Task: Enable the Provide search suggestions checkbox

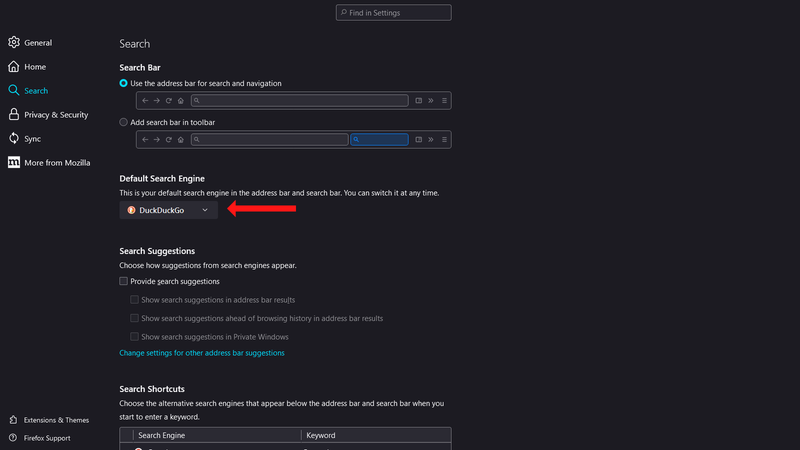Action: (x=124, y=282)
